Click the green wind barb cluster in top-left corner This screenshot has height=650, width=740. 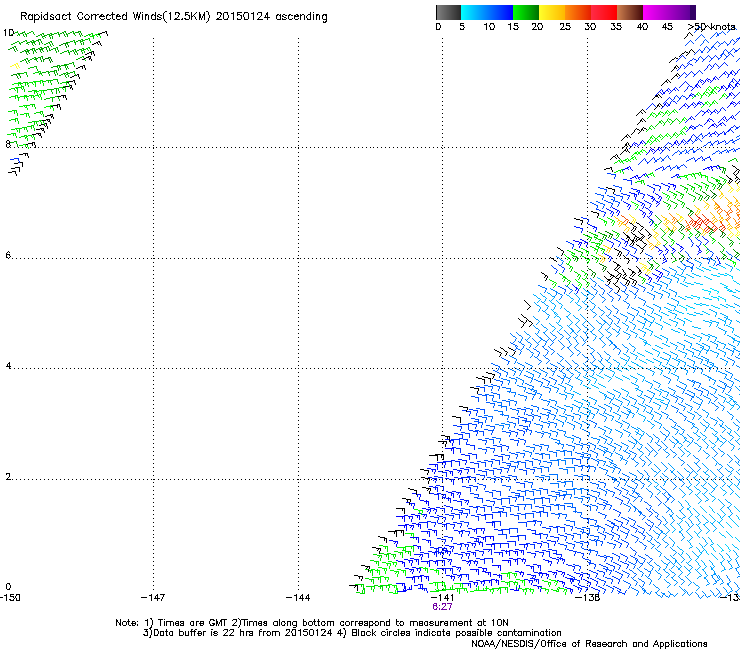(50, 87)
